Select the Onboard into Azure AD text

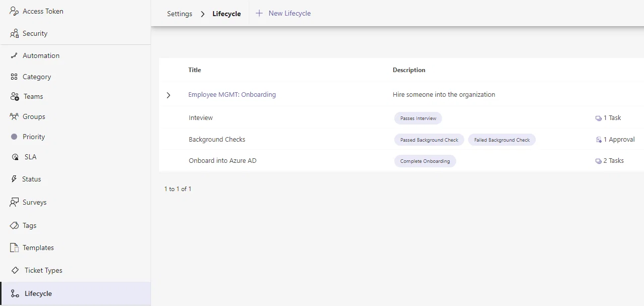223,161
